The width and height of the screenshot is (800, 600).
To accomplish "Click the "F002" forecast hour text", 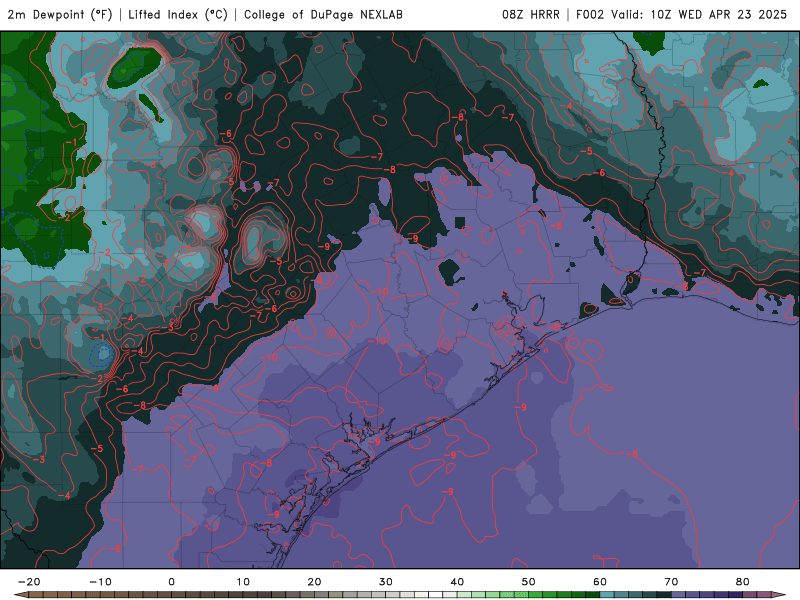I will click(590, 15).
